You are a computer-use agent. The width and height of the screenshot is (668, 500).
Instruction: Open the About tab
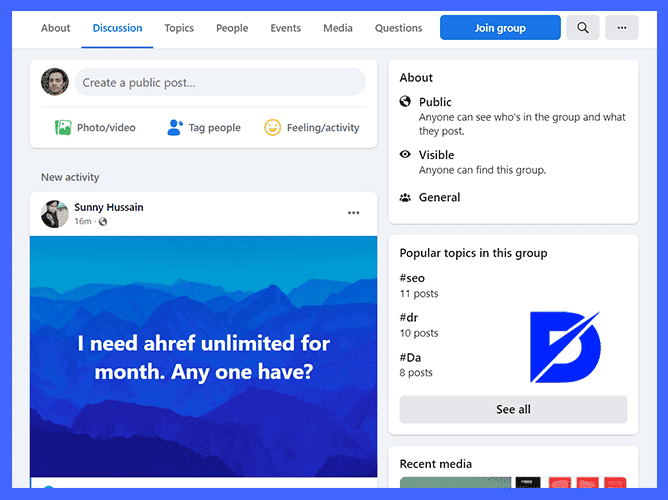55,28
